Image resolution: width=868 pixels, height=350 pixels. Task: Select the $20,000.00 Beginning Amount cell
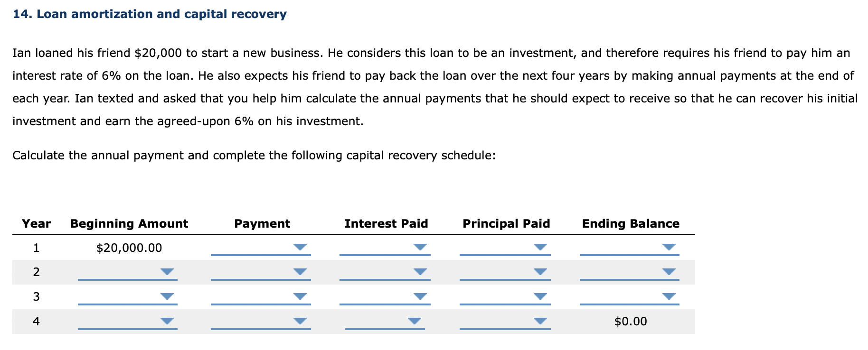[129, 248]
